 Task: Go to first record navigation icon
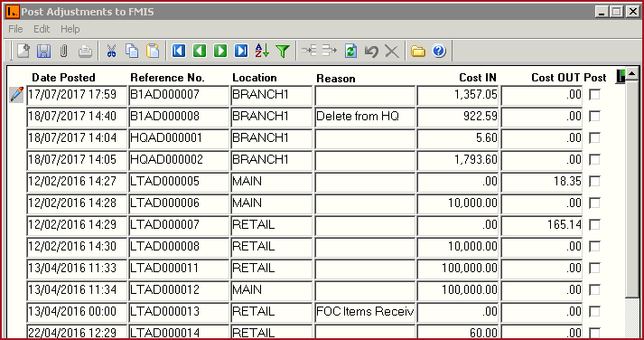tap(179, 51)
